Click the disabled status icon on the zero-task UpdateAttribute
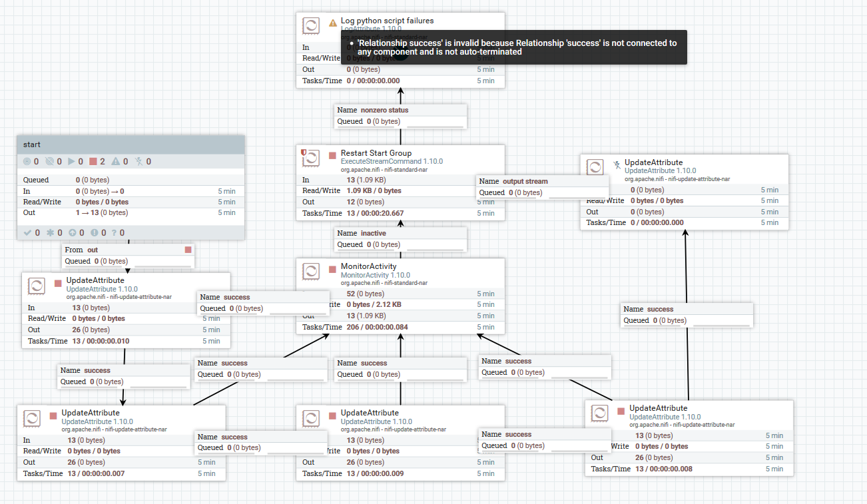This screenshot has height=504, width=867. (x=617, y=165)
